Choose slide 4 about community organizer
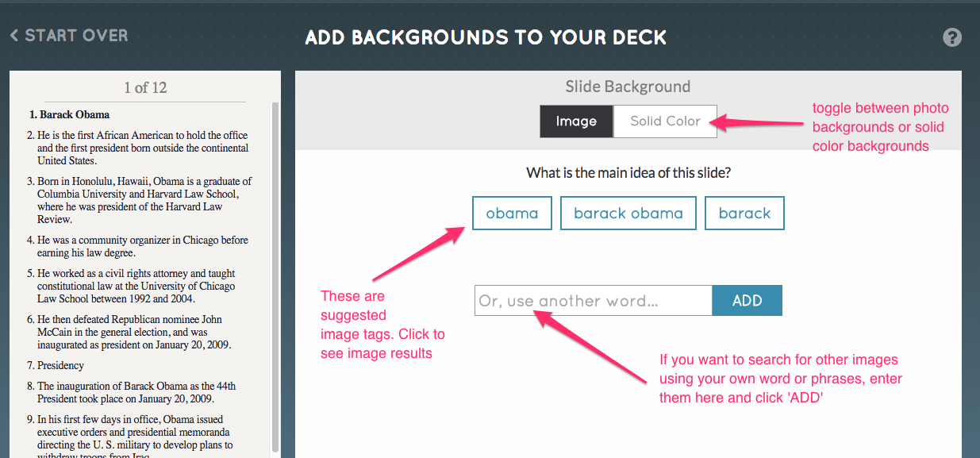The width and height of the screenshot is (980, 458). (x=143, y=246)
